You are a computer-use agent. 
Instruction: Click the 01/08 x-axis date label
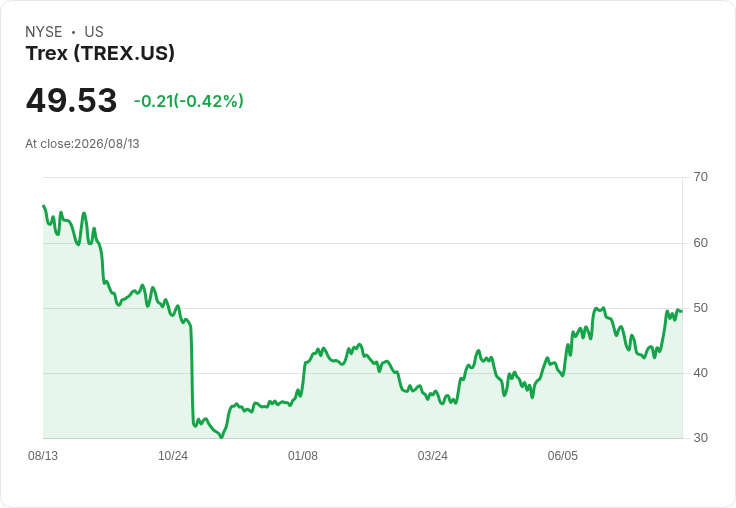click(x=303, y=455)
